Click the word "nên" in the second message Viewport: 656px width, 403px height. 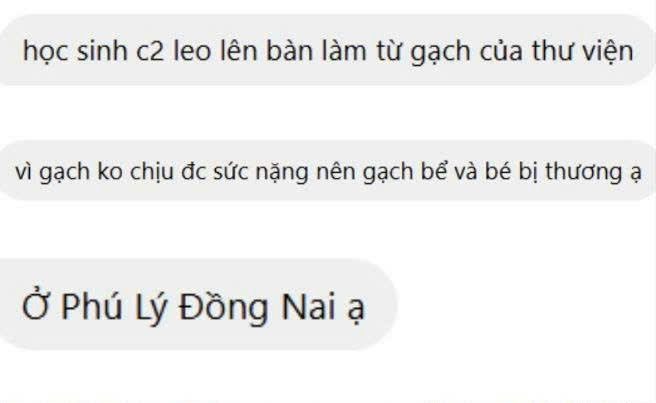pyautogui.click(x=335, y=172)
